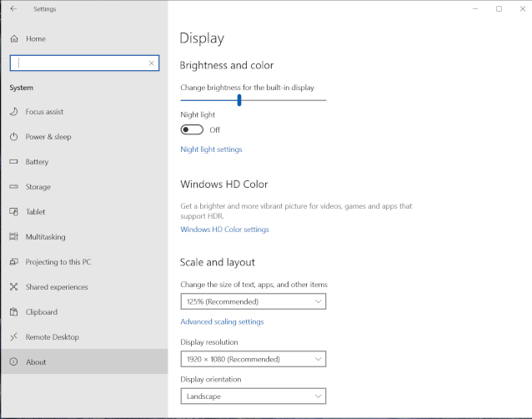The image size is (532, 419).
Task: Click the Focus assist moon icon
Action: click(14, 112)
